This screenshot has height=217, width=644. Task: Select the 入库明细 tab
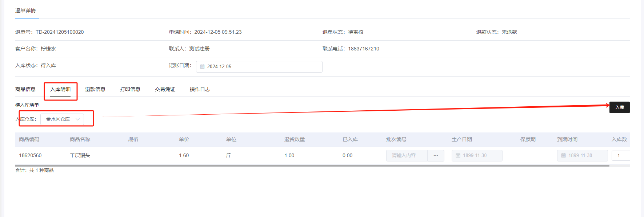tap(60, 89)
